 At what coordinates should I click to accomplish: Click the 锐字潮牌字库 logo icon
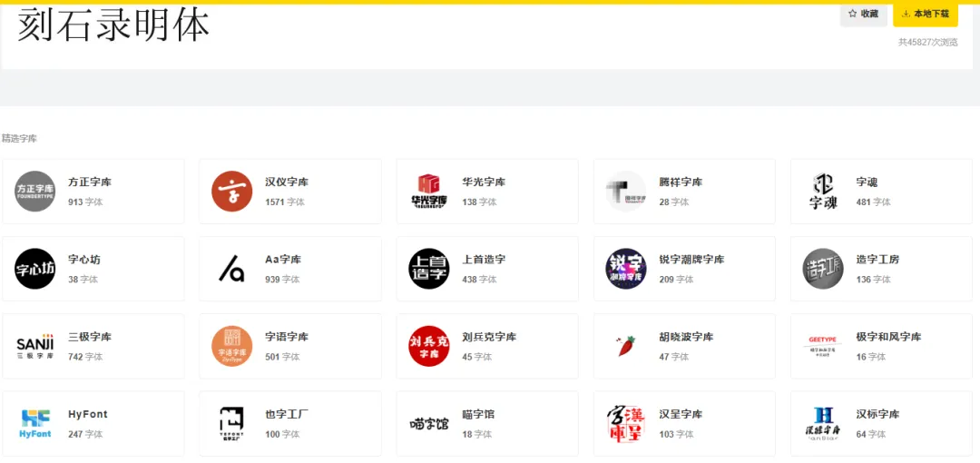[x=625, y=269]
